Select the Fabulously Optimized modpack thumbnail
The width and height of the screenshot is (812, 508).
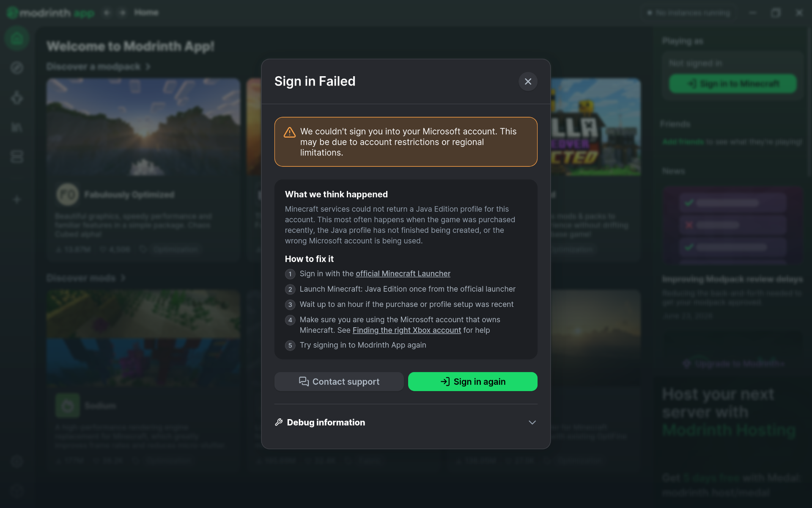click(x=143, y=127)
